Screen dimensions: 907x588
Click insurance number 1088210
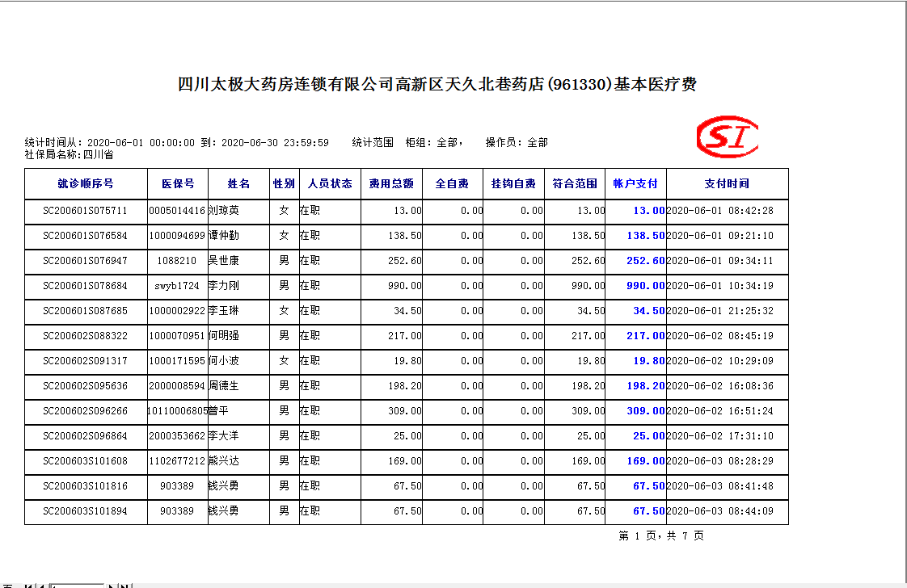[177, 261]
